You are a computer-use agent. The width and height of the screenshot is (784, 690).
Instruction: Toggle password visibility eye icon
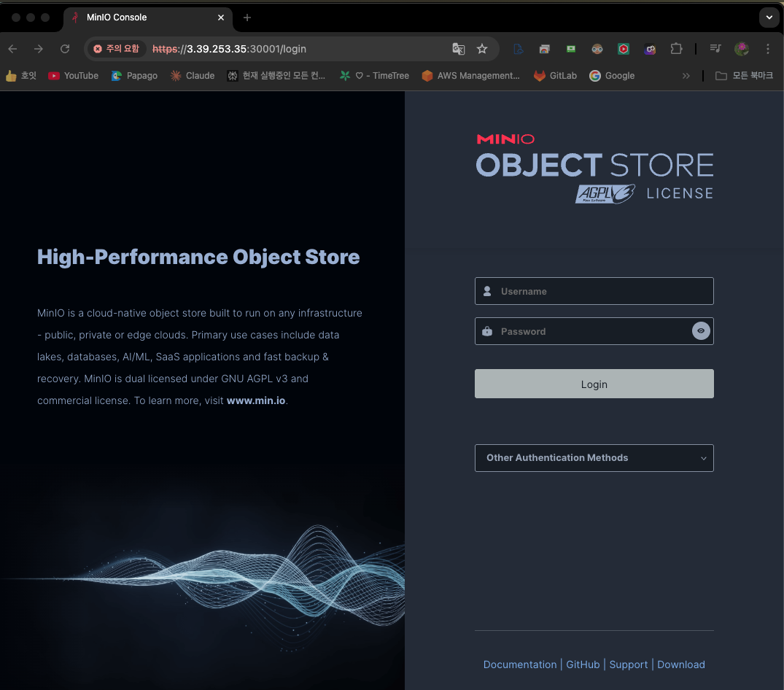pyautogui.click(x=701, y=331)
